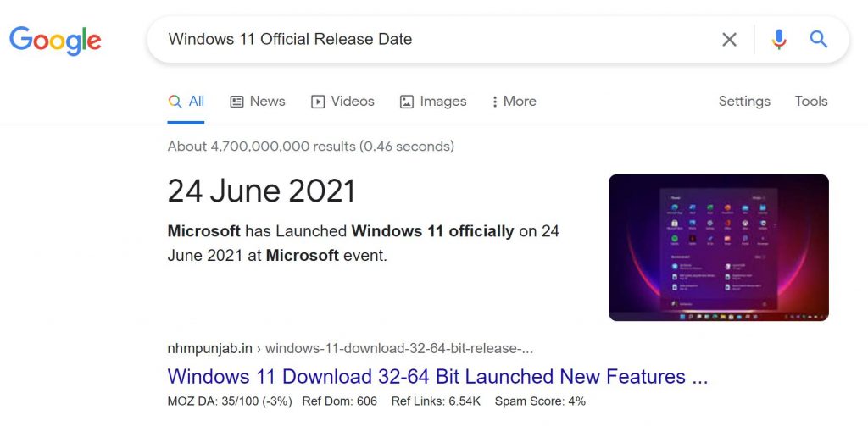Open the Windows 11 screenshot thumbnail
868x426 pixels.
point(718,247)
